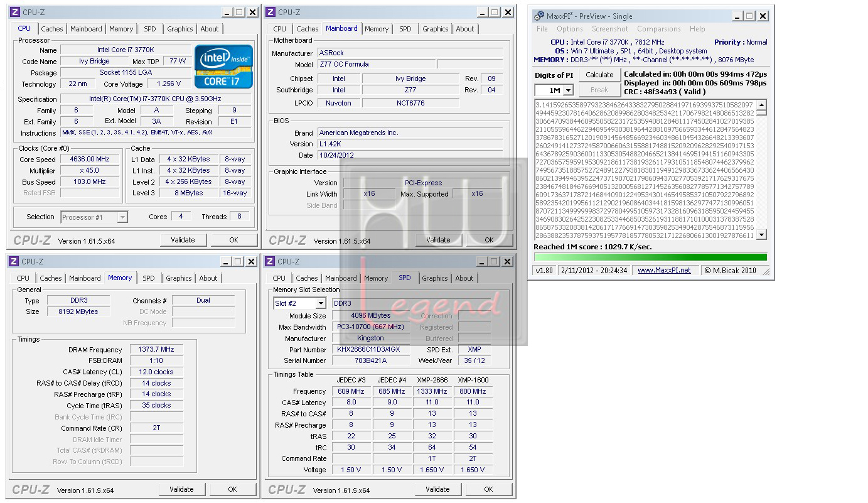Click the MaxxPI title bar app icon
This screenshot has width=868, height=503.
[538, 16]
